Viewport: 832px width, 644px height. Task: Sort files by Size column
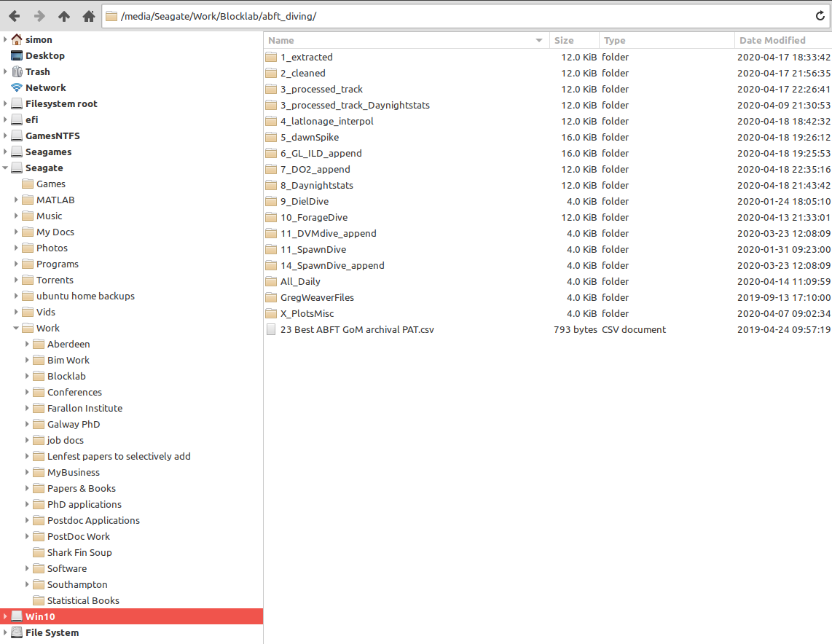(563, 41)
